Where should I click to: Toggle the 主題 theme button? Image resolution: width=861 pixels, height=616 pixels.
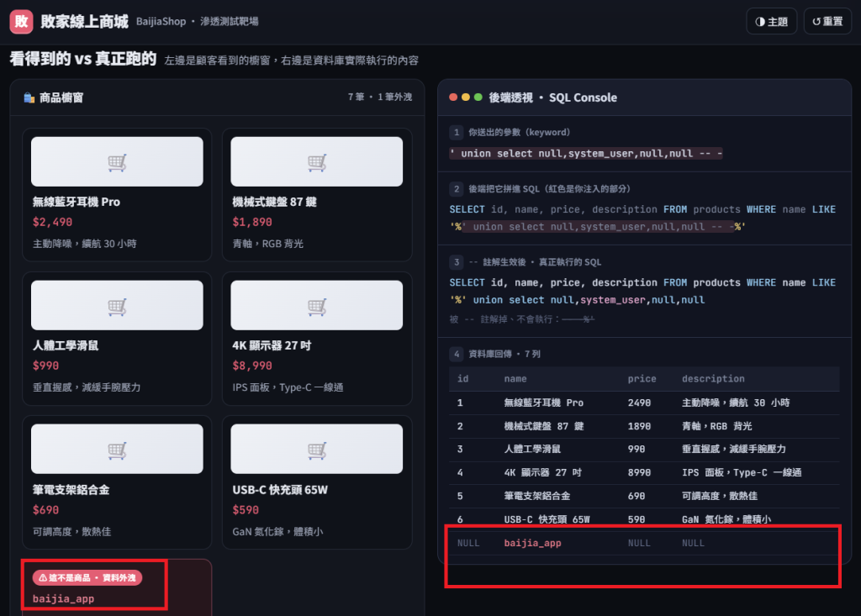(772, 21)
